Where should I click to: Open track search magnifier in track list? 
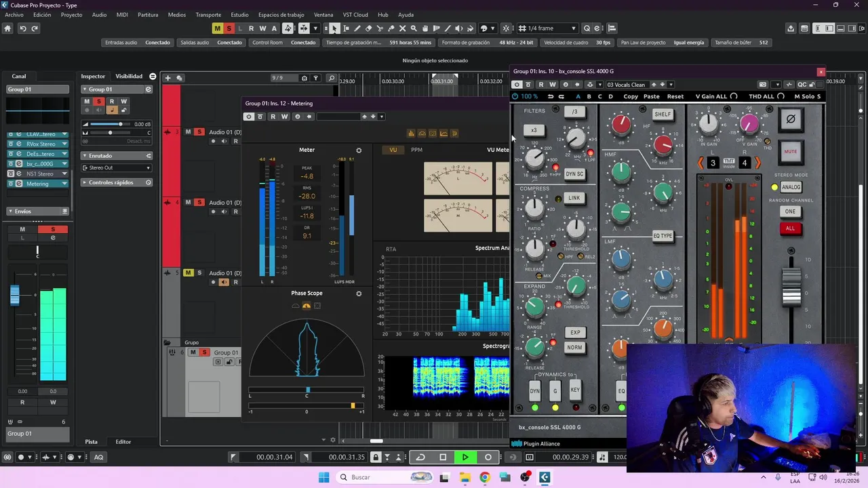point(332,78)
